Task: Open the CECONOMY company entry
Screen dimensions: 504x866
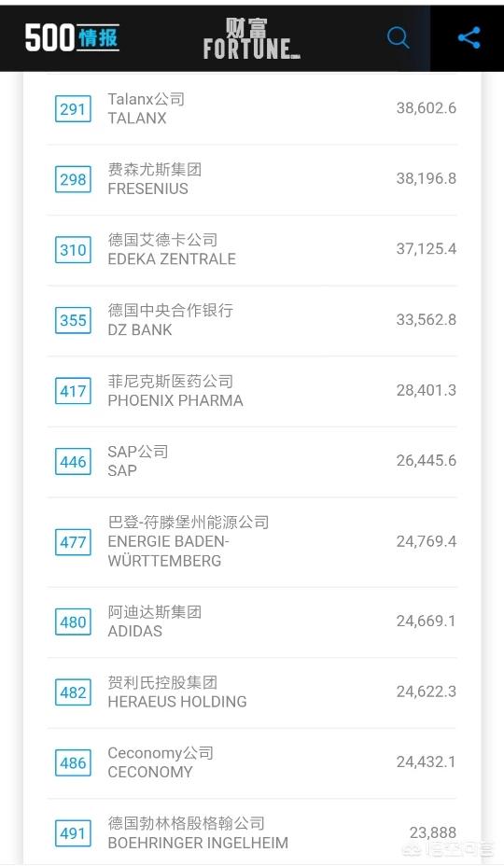Action: [252, 762]
